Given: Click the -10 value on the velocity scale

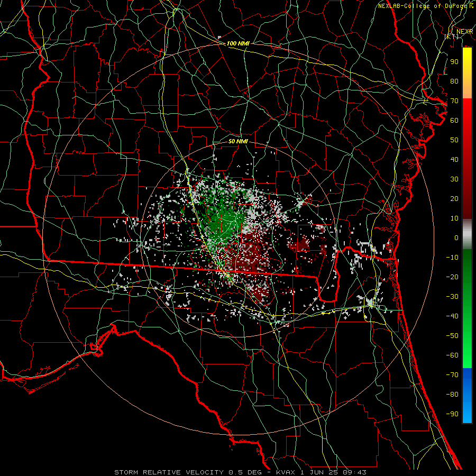Looking at the screenshot, I should coord(452,258).
